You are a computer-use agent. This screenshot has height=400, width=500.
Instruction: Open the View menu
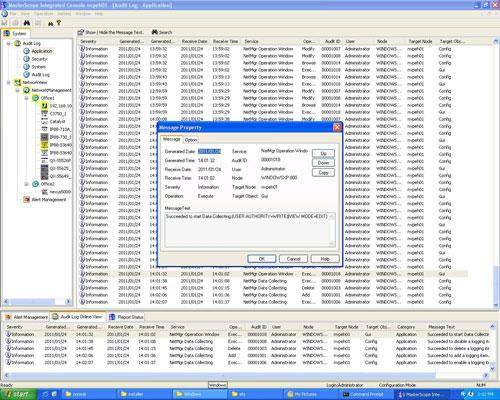[25, 14]
